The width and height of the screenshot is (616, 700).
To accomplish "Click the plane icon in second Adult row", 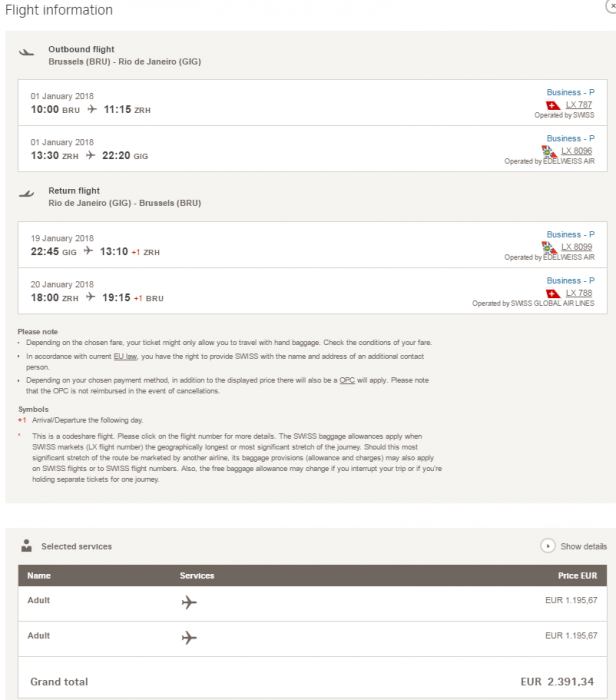I will (189, 637).
